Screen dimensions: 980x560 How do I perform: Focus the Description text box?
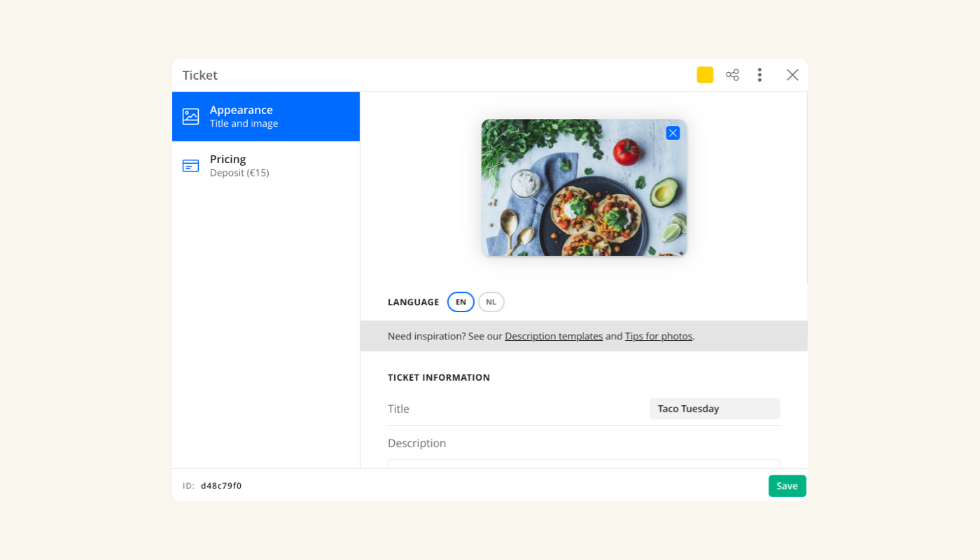point(583,463)
